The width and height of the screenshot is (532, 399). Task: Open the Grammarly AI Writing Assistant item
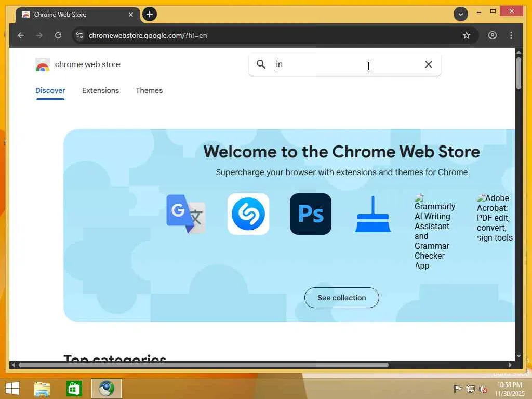(435, 232)
